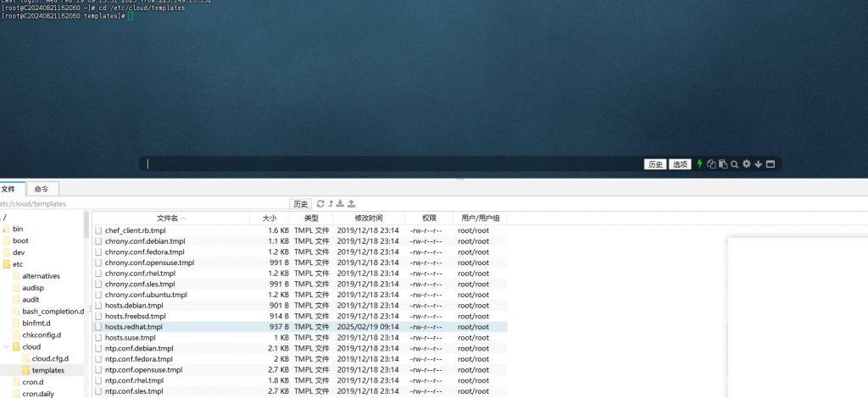The width and height of the screenshot is (868, 398).
Task: Click the down-arrow icon in command bar
Action: [759, 164]
